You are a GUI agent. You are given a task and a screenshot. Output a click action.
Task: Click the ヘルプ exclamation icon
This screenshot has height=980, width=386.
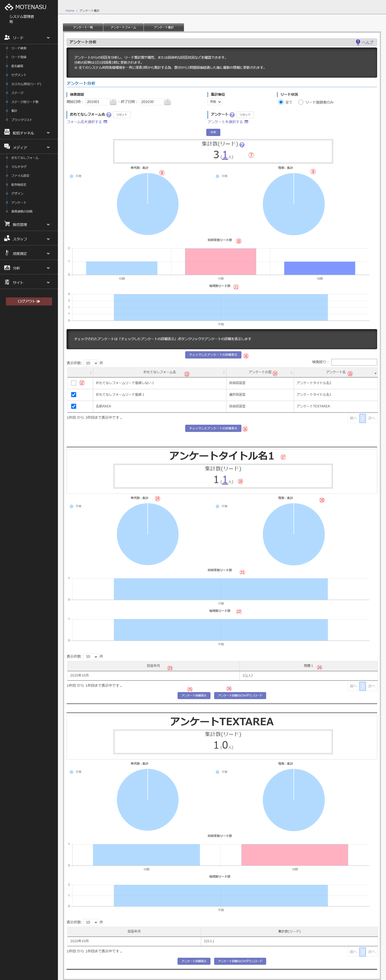point(358,42)
